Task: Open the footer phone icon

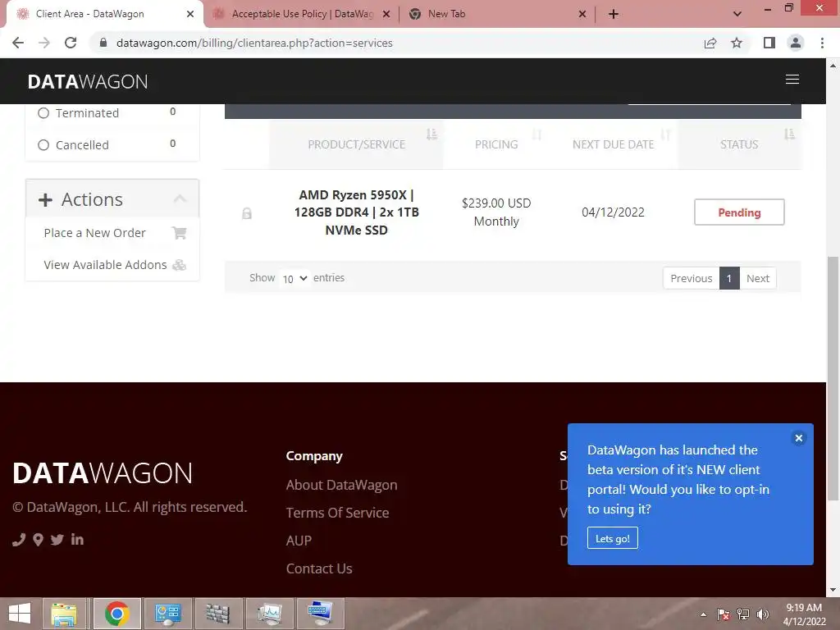Action: point(19,540)
